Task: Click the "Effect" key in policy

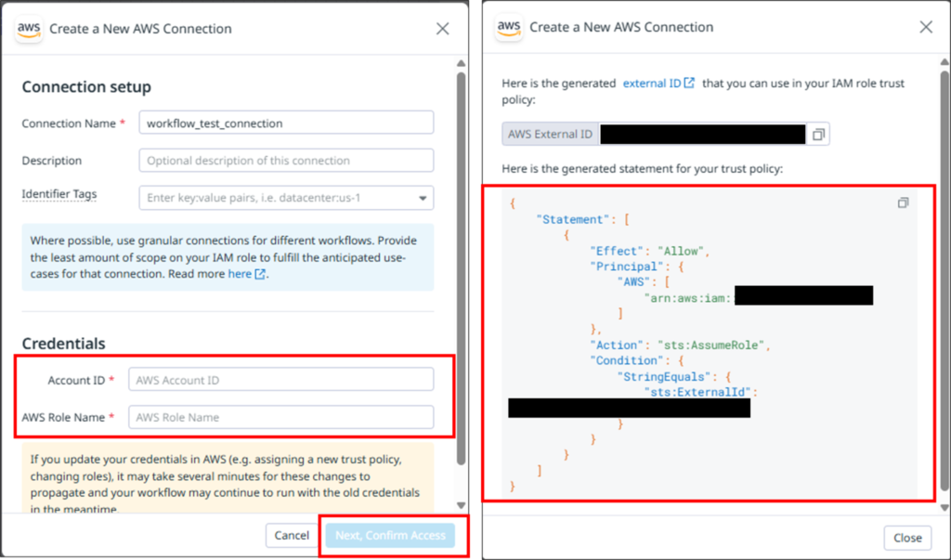Action: tap(617, 251)
